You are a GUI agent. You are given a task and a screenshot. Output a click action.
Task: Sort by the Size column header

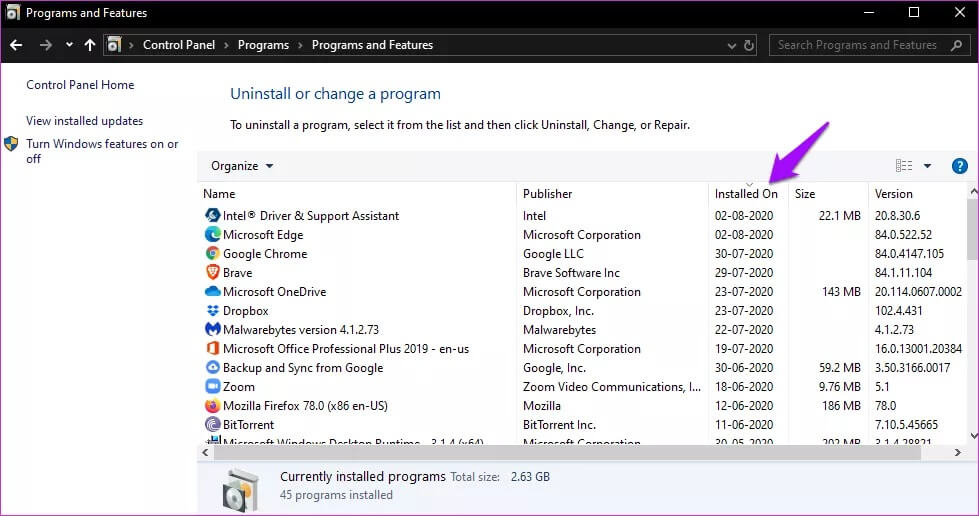click(x=828, y=194)
